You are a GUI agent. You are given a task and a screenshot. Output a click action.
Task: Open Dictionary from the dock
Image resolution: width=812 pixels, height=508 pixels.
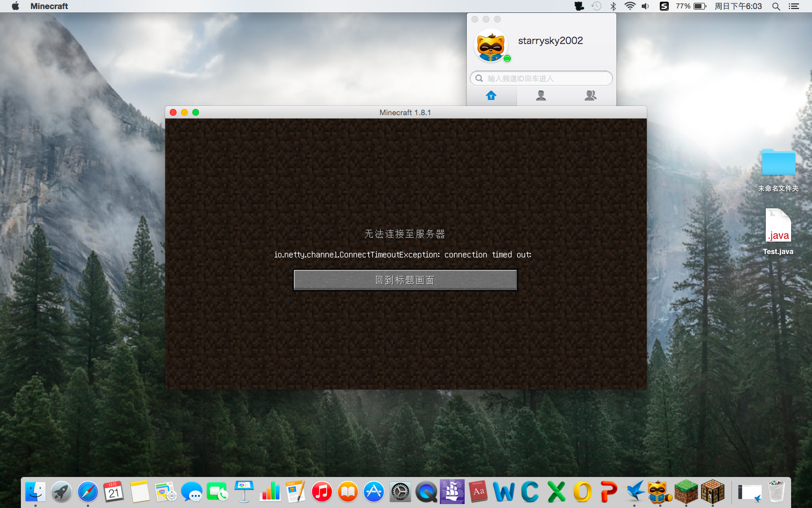coord(478,492)
